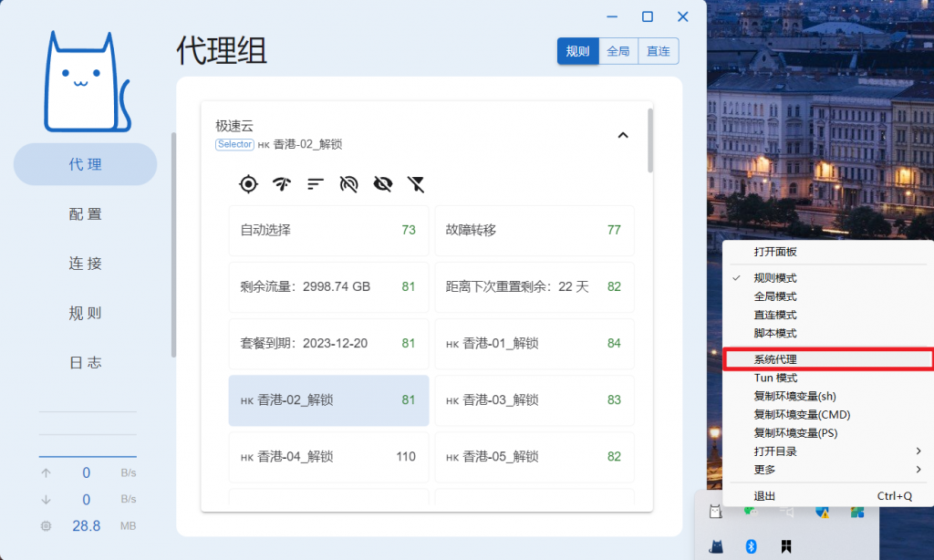Click the black bookmark-shaped tray icon
The height and width of the screenshot is (560, 934).
[786, 546]
